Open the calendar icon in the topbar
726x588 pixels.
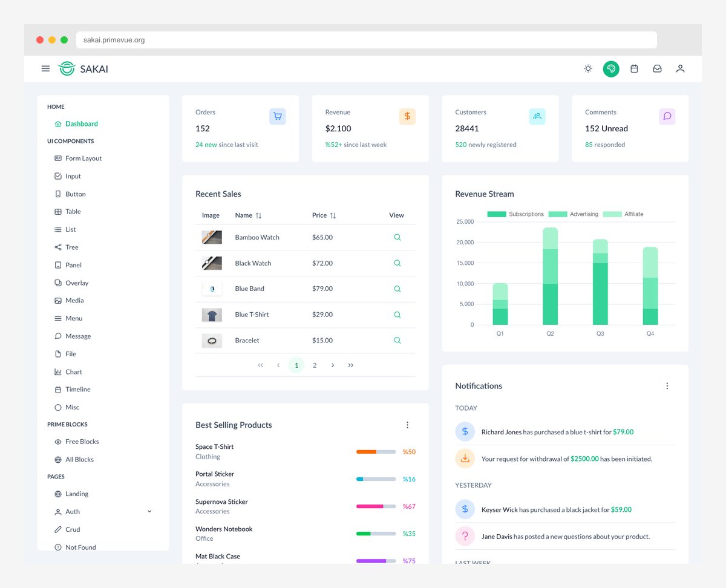point(634,68)
